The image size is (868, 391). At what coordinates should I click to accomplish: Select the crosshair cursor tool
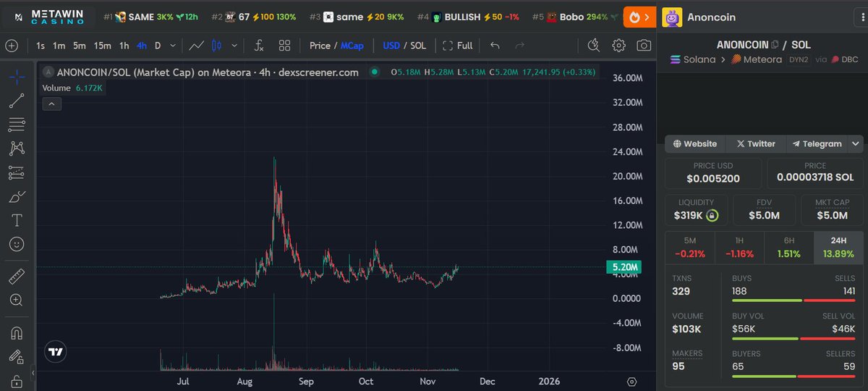pyautogui.click(x=17, y=77)
